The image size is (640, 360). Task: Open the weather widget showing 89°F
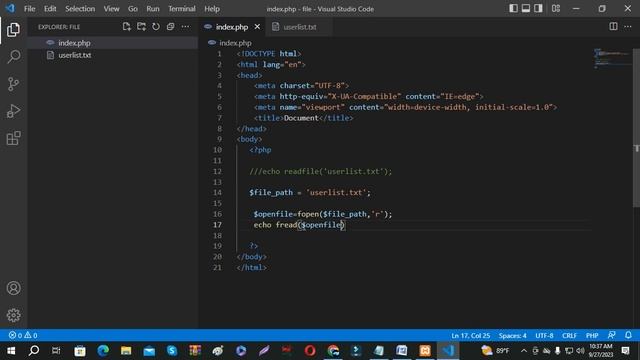click(x=495, y=351)
